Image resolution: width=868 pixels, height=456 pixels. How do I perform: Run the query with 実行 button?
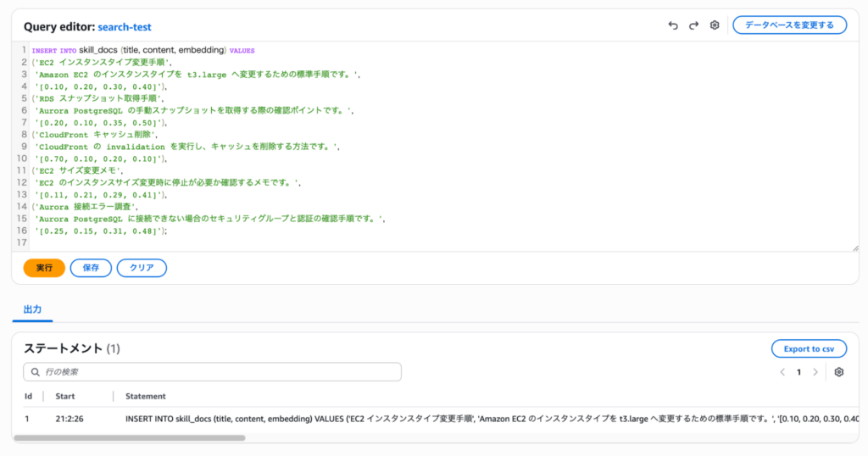[x=44, y=268]
